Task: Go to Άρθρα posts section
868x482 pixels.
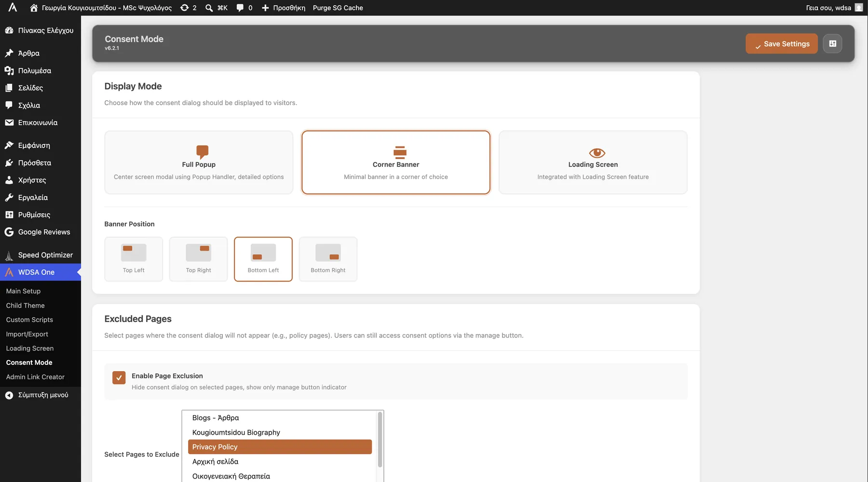Action: [x=41, y=53]
